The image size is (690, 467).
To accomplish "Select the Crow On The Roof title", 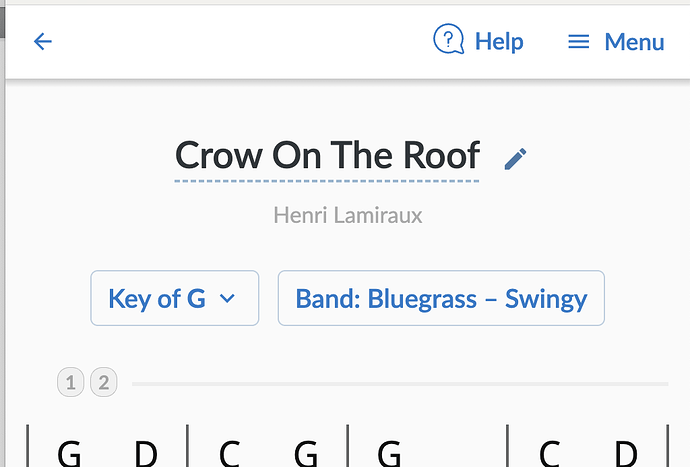I will (x=327, y=156).
